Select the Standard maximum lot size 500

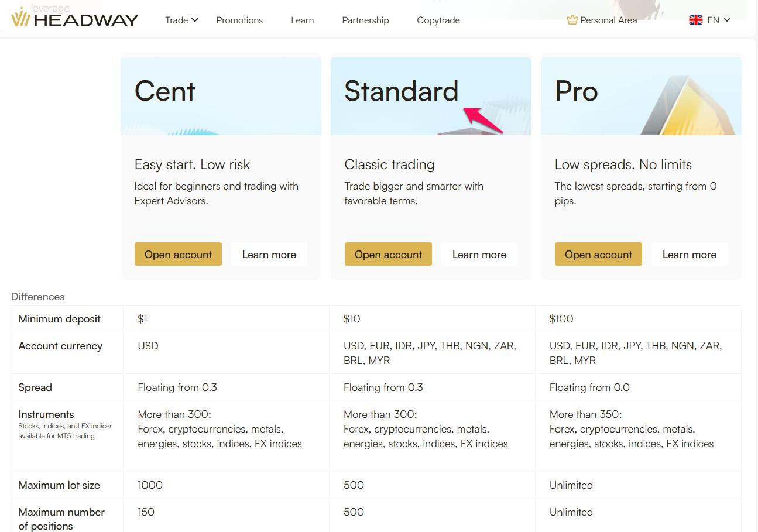[x=354, y=485]
